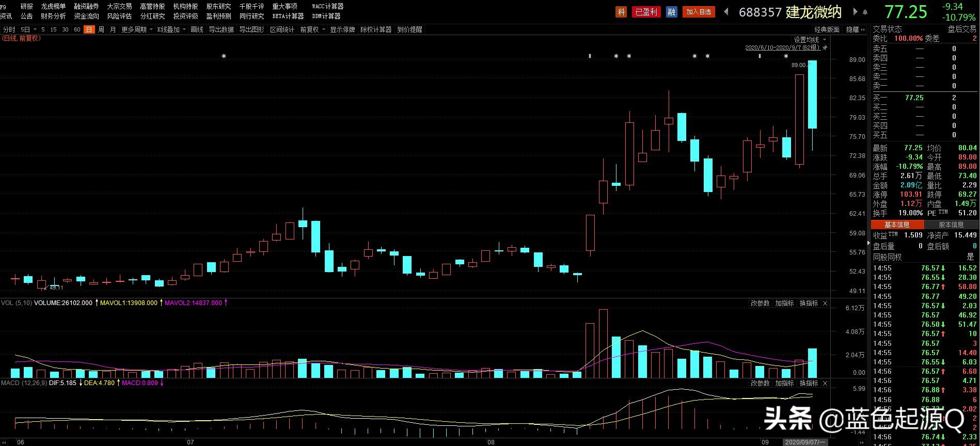Screen dimensions: 980x446
Task: Click the 买一 bid price 77.25
Action: click(914, 98)
